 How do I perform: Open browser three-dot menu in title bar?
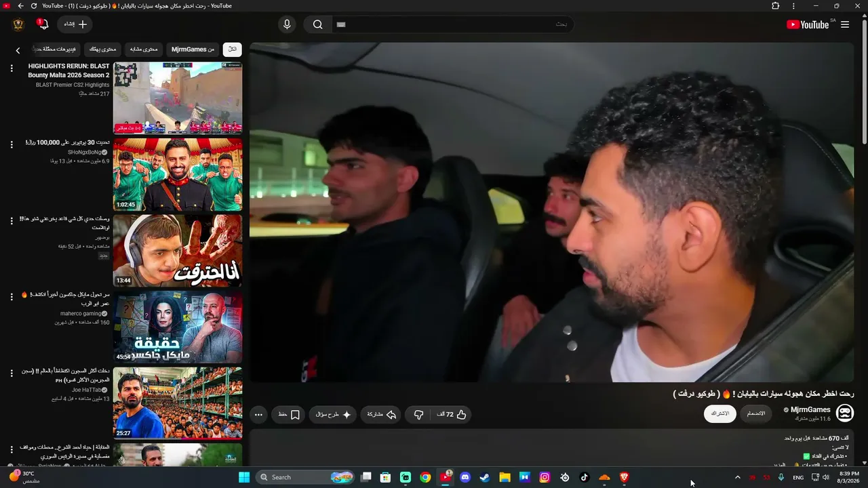(x=793, y=6)
